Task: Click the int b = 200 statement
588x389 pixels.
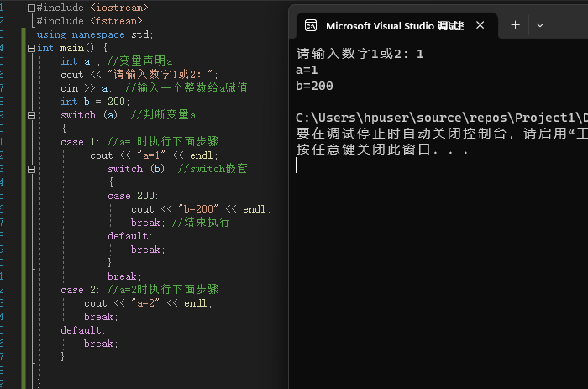Action: [95, 102]
